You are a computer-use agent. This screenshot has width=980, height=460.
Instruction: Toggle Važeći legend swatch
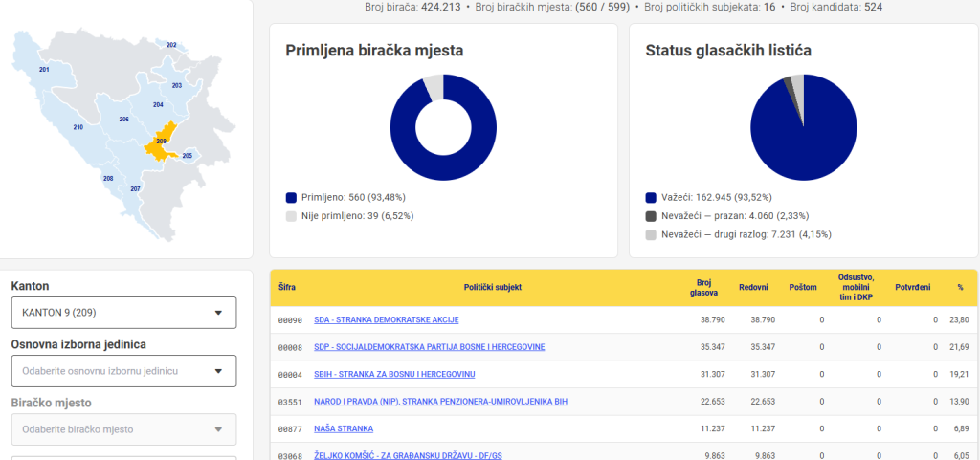(651, 197)
